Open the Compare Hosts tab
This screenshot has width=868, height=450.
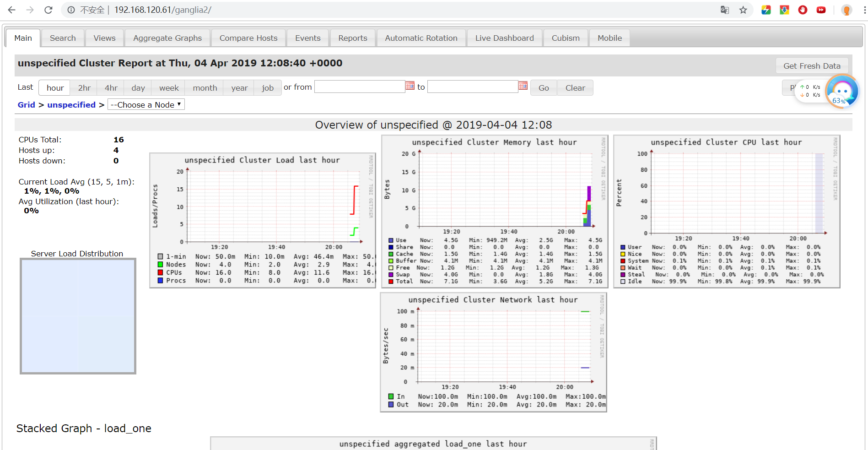[x=248, y=38]
